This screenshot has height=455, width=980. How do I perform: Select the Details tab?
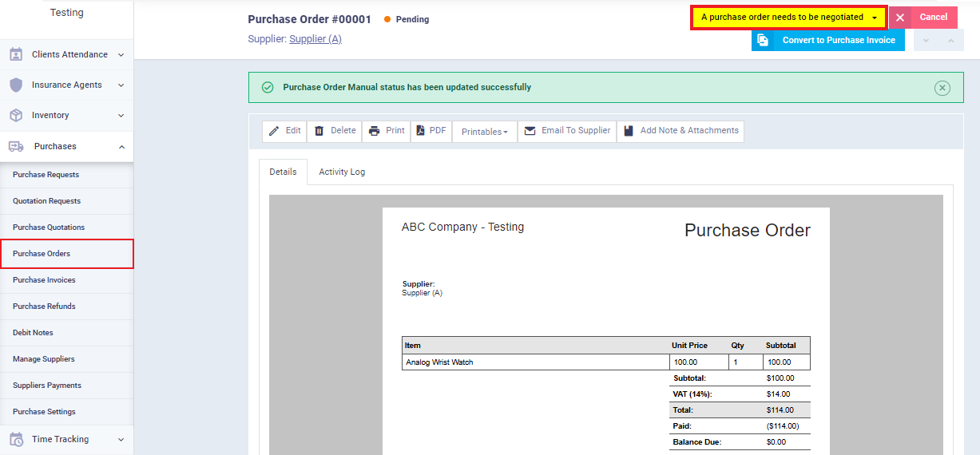coord(283,172)
